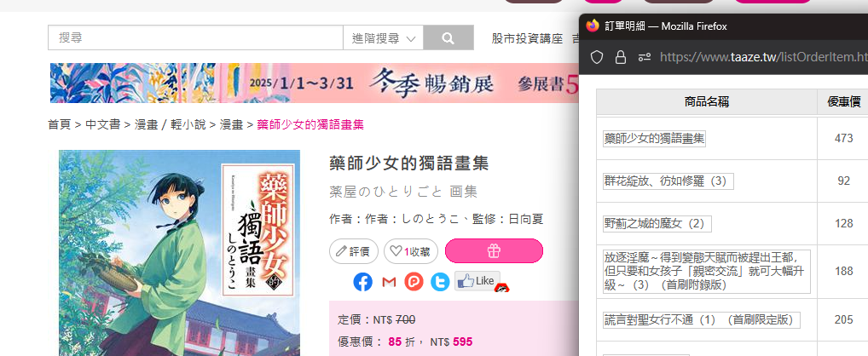Viewport: 868px width, 356px height.
Task: Click inside the 搜尋 search field
Action: (195, 38)
